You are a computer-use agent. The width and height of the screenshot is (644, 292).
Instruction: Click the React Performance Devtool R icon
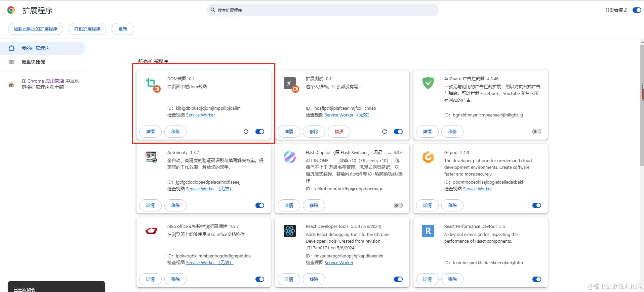(428, 231)
